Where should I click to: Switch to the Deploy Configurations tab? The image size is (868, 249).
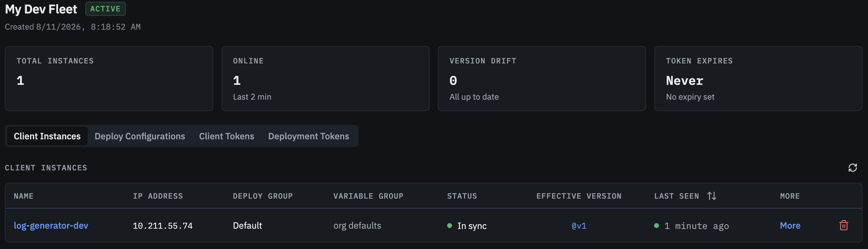140,136
